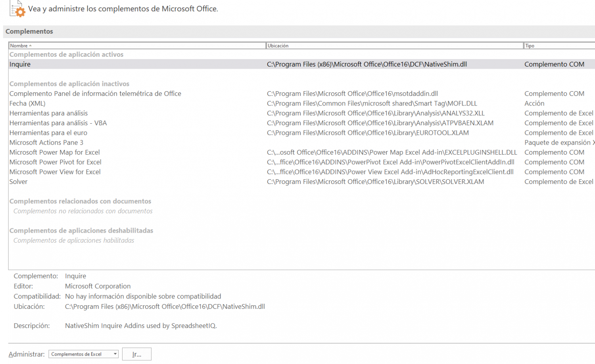The image size is (595, 364).
Task: Click the ANALYS32.XLL location path
Action: (x=376, y=113)
